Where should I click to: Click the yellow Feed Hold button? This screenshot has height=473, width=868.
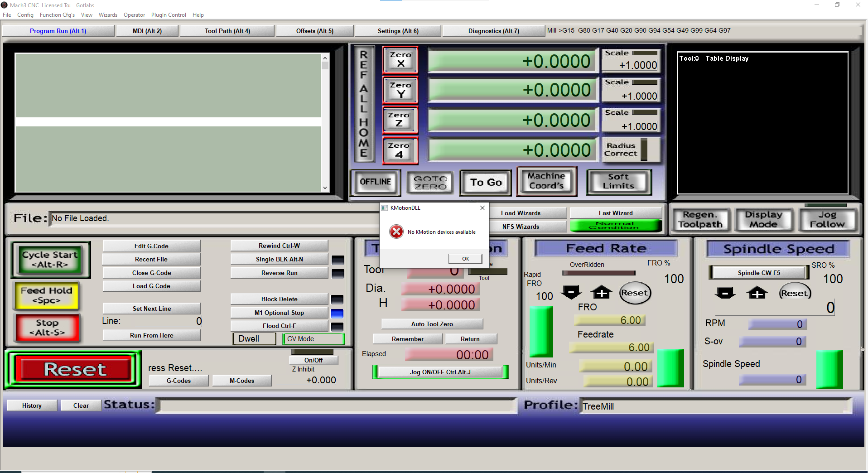coord(47,295)
